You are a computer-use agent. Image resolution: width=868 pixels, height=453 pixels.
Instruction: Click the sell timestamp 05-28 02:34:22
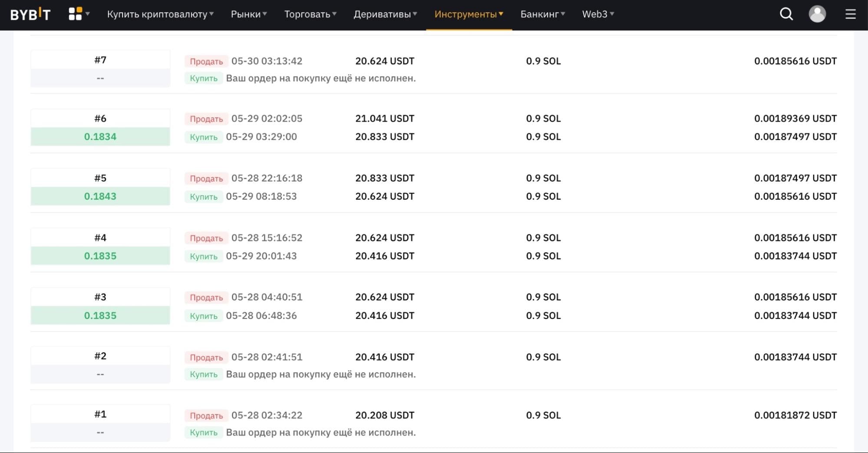tap(267, 416)
